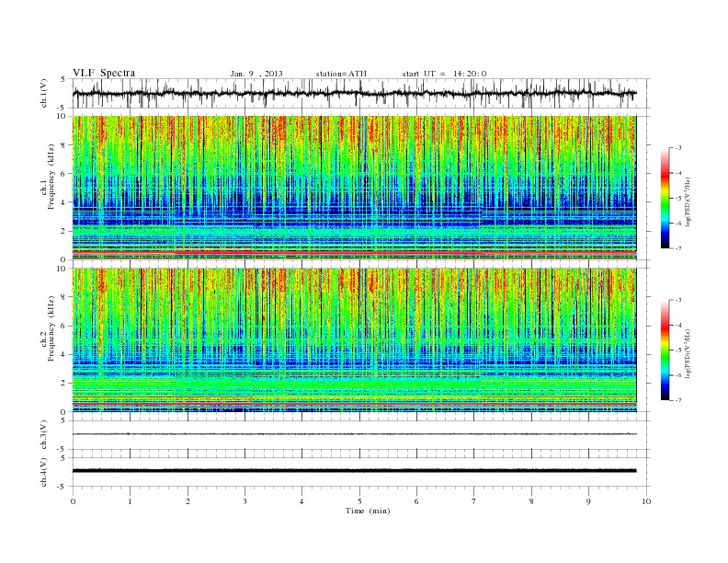The width and height of the screenshot is (728, 563).
Task: Click tick label "1" on the Time axis
Action: [x=130, y=501]
